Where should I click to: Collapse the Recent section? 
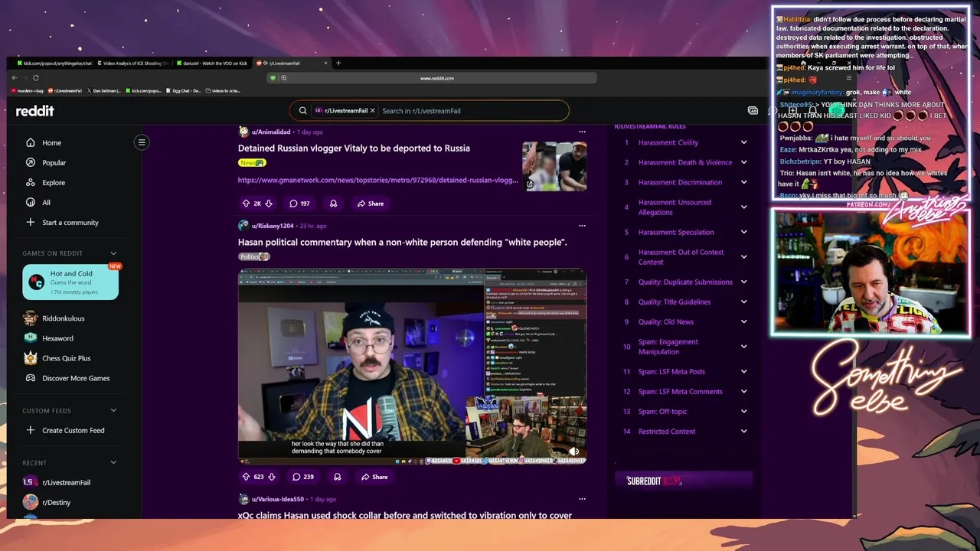pyautogui.click(x=113, y=463)
